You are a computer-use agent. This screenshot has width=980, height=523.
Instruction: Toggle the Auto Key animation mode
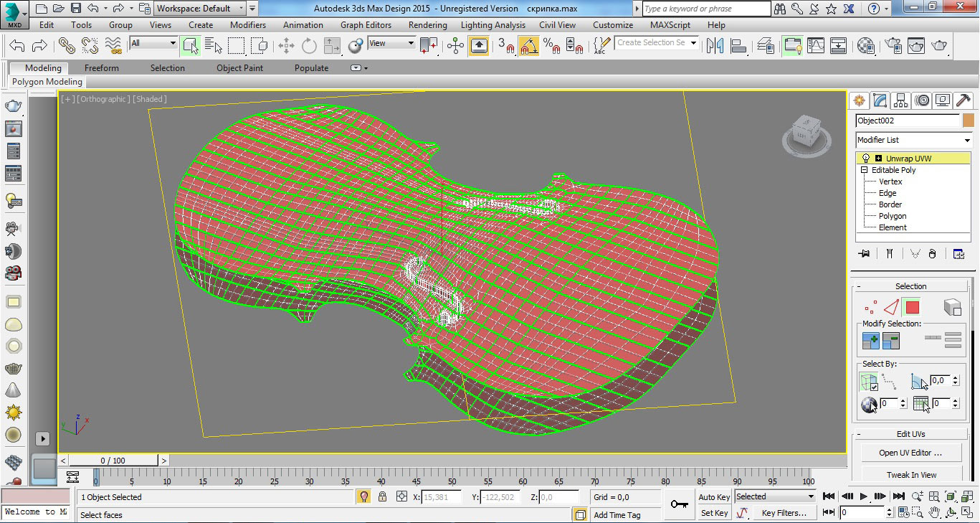tap(714, 497)
